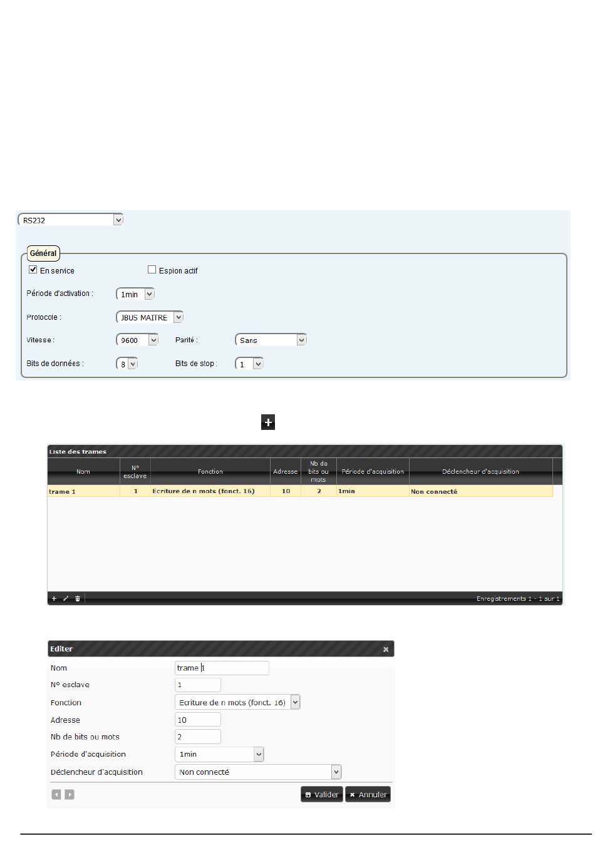This screenshot has width=595, height=868.
Task: Click the pencil edit icon in the table footer
Action: (66, 599)
